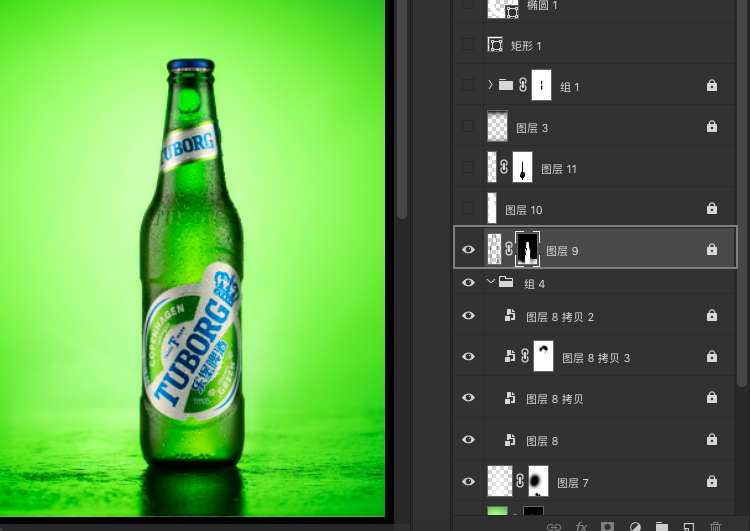The image size is (750, 531).
Task: Select mask thumbnail of 组 1
Action: coord(541,85)
